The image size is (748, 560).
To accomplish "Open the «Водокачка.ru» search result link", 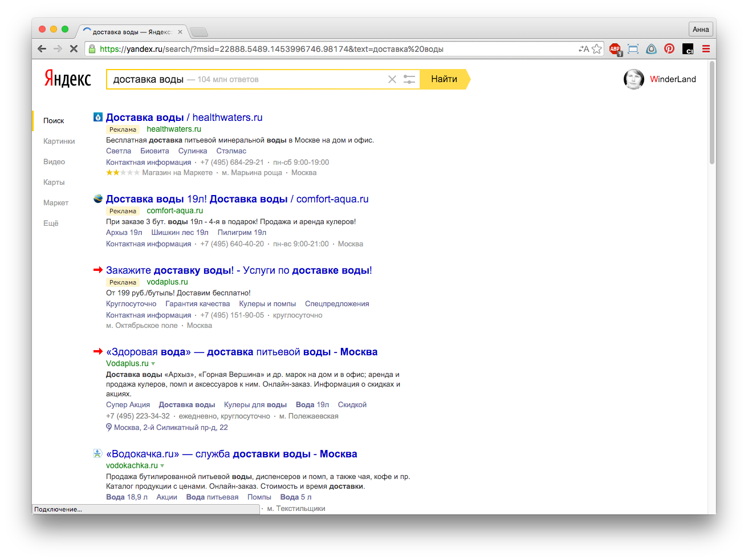I will click(231, 454).
